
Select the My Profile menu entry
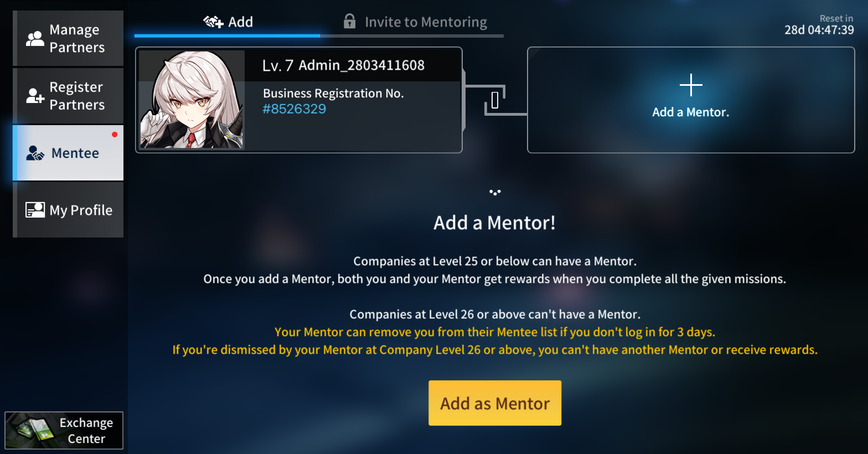(68, 210)
